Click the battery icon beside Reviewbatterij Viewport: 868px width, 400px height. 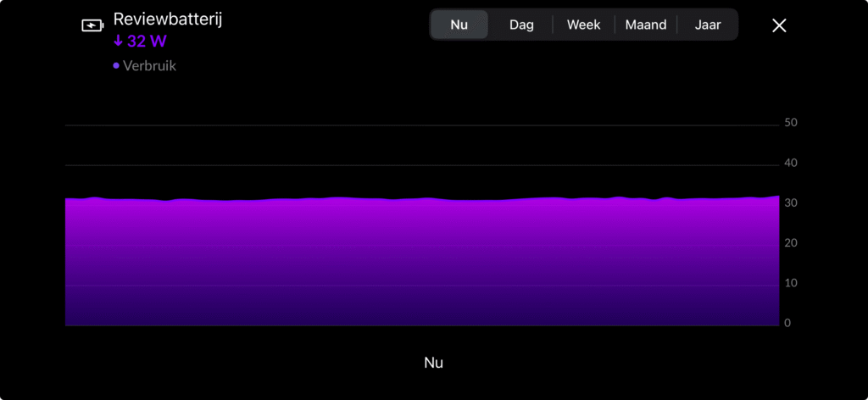pyautogui.click(x=91, y=25)
